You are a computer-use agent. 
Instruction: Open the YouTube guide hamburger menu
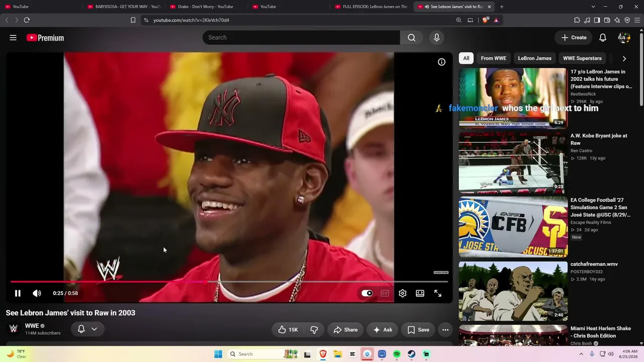(13, 38)
